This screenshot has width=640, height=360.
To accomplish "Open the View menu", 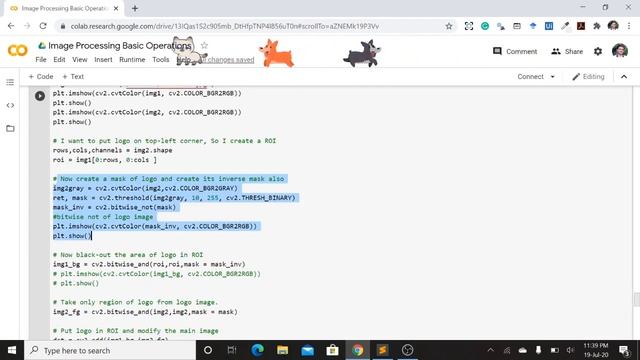I will tap(80, 60).
